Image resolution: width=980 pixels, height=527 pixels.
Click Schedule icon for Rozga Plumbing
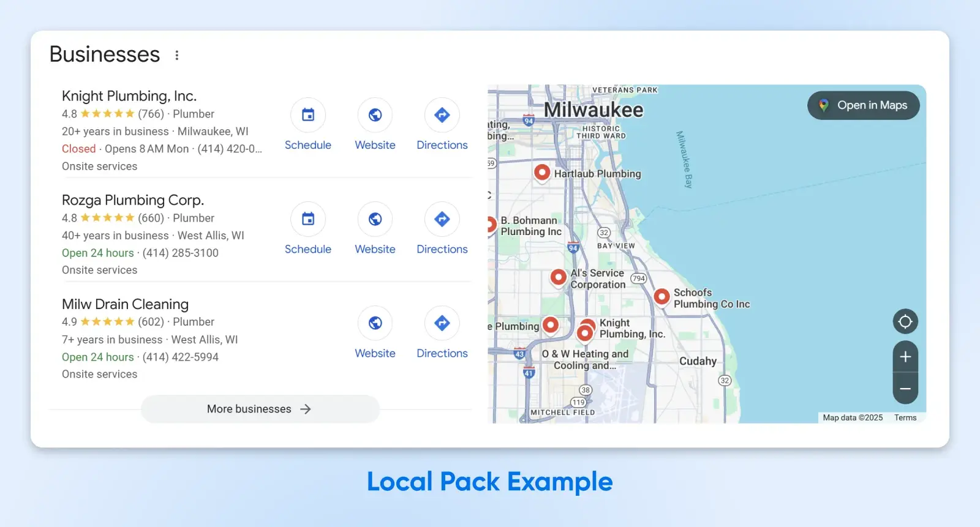[x=308, y=219]
